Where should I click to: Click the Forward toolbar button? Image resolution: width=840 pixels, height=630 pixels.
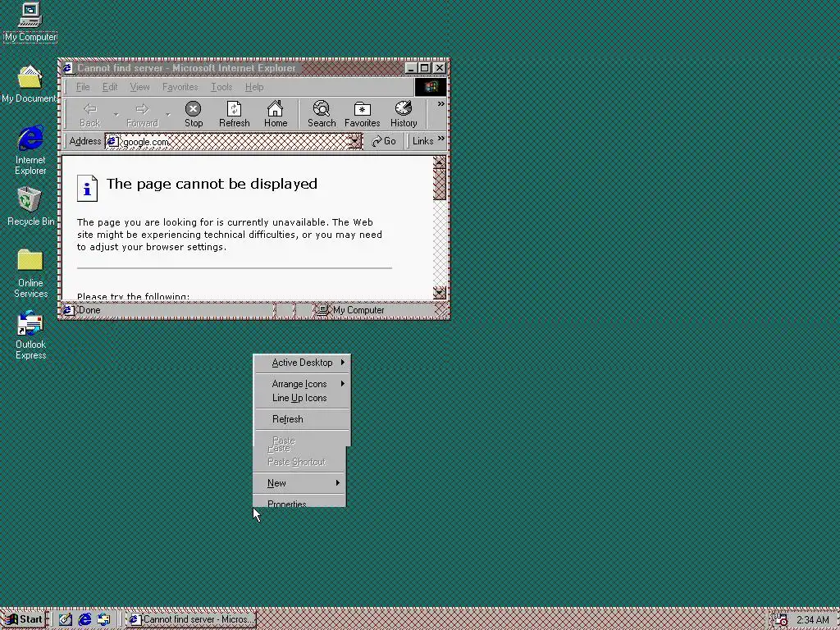coord(142,115)
